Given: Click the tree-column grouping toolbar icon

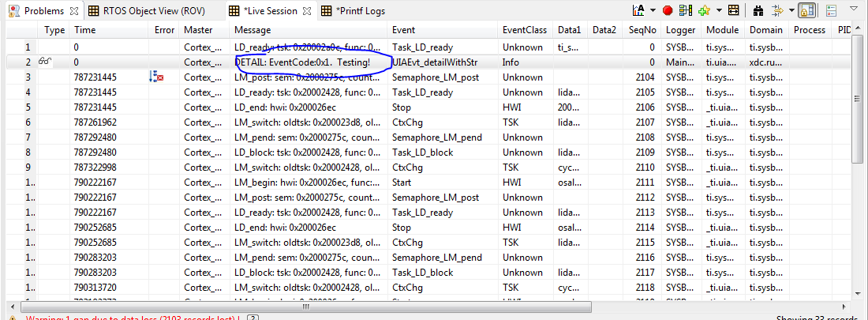Looking at the screenshot, I should click(x=687, y=10).
